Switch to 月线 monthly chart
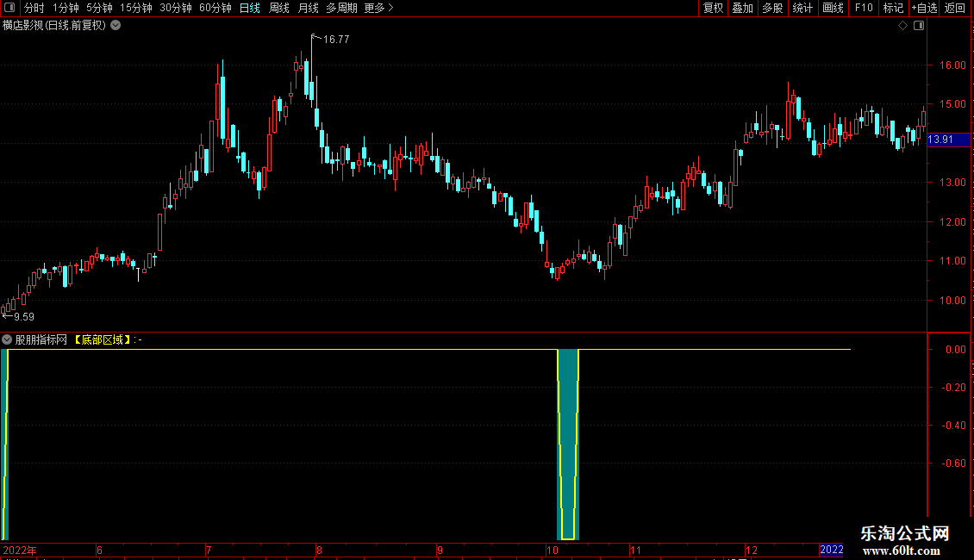974x560 pixels. [x=308, y=8]
